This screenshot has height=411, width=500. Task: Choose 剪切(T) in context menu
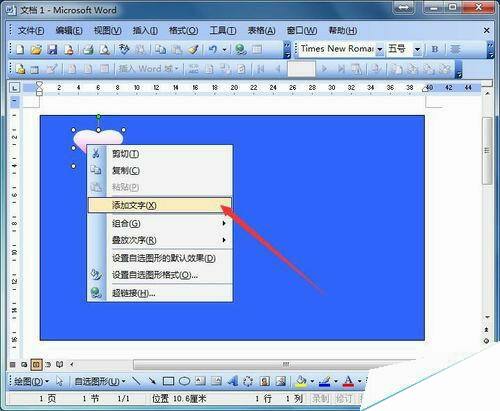pyautogui.click(x=160, y=154)
